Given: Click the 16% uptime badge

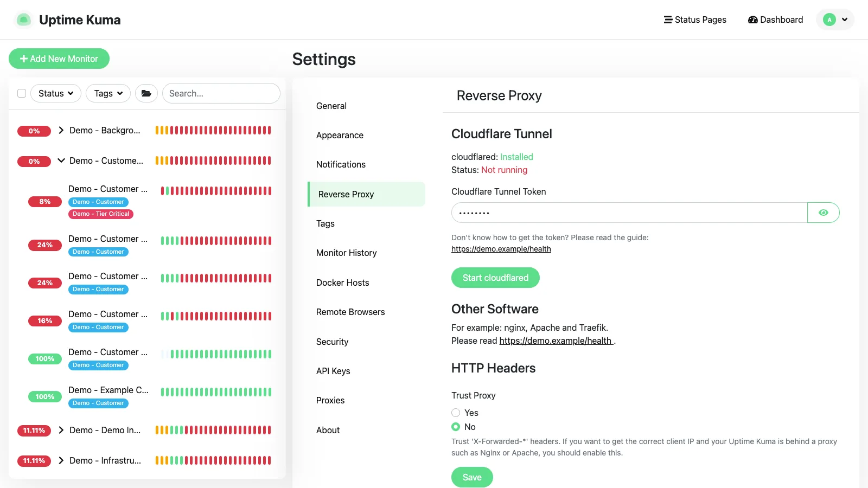Looking at the screenshot, I should click(x=45, y=321).
